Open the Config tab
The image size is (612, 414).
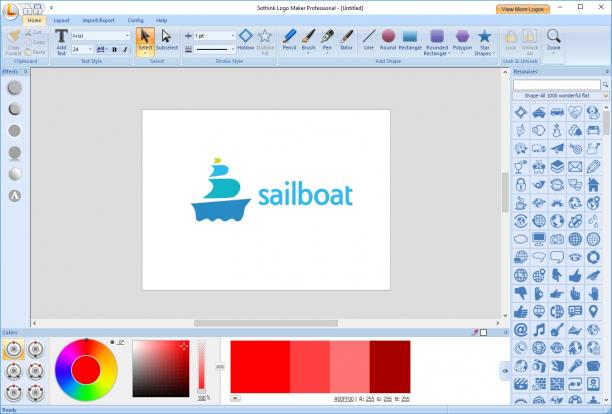(x=135, y=20)
